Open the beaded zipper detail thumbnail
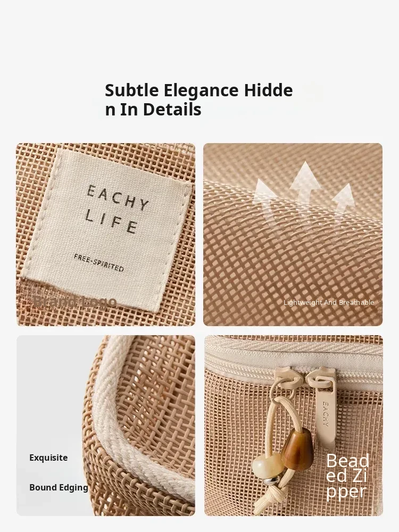Viewport: 399px width, 532px height. tap(294, 426)
